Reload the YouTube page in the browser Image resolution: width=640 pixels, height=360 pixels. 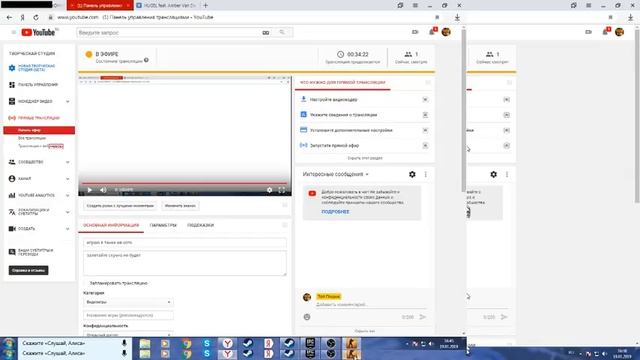(36, 18)
